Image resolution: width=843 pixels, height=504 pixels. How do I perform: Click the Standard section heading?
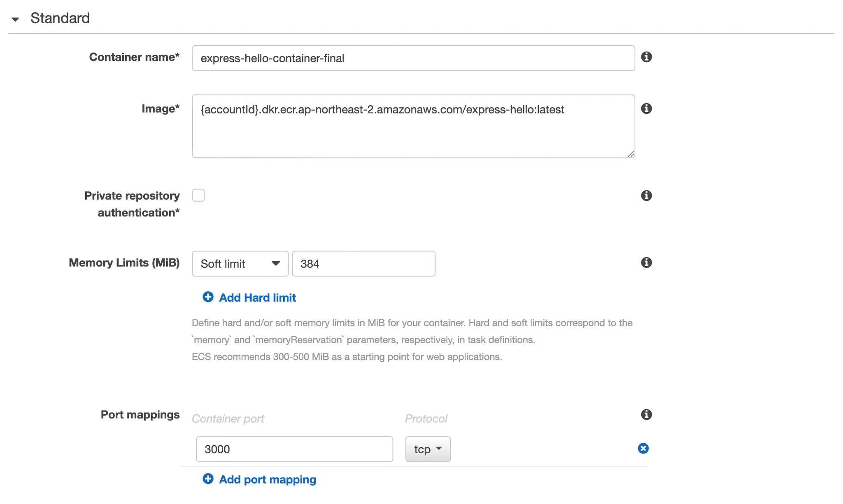pyautogui.click(x=60, y=18)
